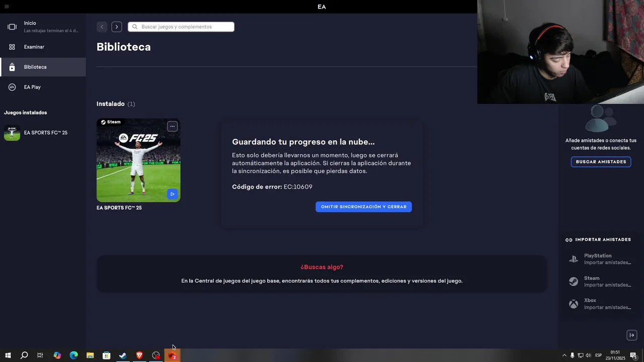This screenshot has width=644, height=362.
Task: Click the EA SPORTS FC 25 title below tile
Action: (119, 208)
